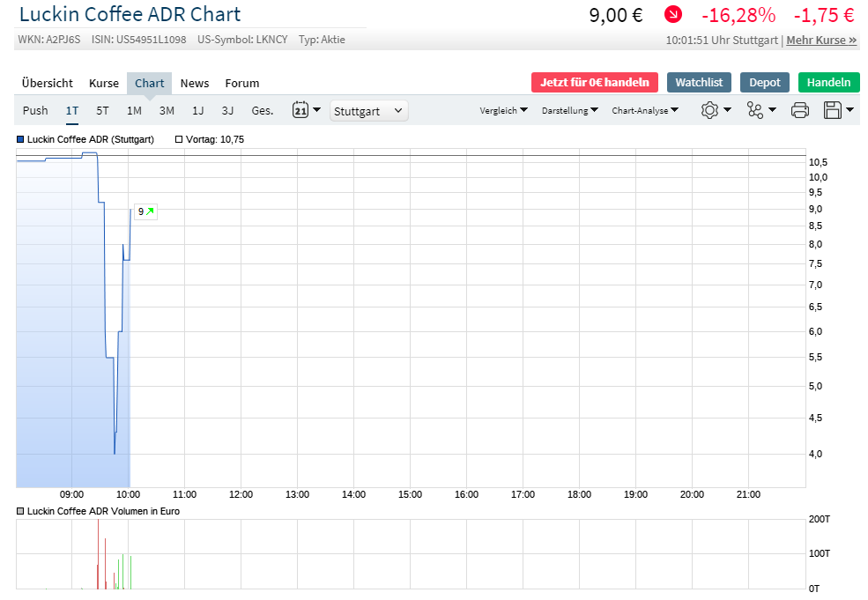The width and height of the screenshot is (868, 600).
Task: Toggle the Volumen in Euro legend box
Action: coord(20,511)
